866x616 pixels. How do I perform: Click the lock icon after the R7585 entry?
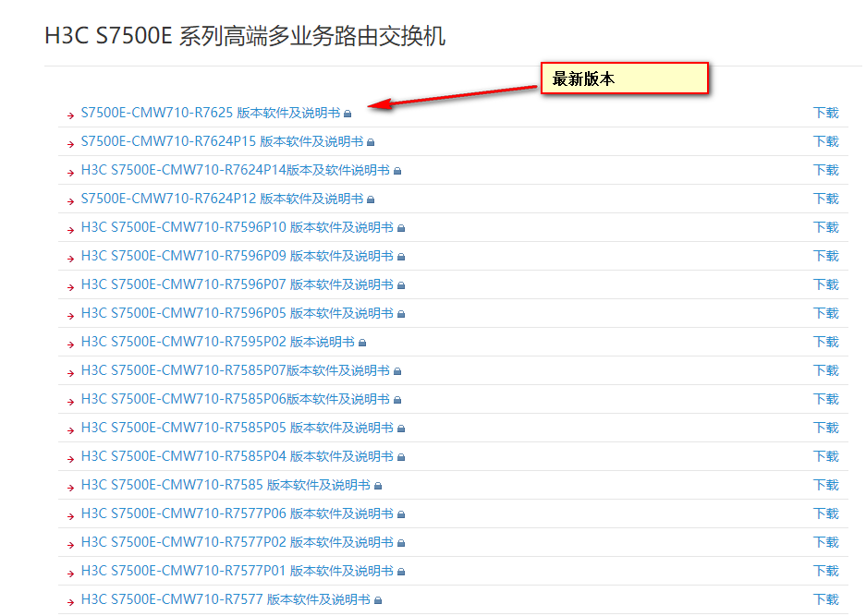pos(378,487)
